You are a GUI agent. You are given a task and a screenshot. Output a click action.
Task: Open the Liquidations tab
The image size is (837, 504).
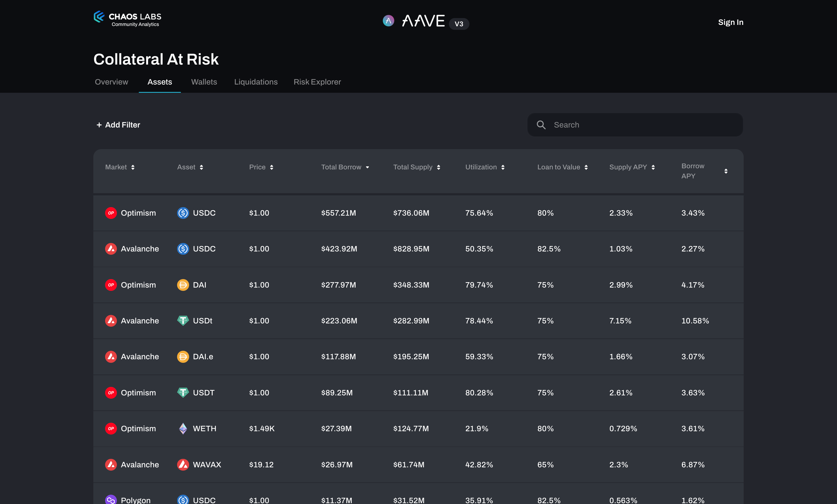tap(256, 82)
